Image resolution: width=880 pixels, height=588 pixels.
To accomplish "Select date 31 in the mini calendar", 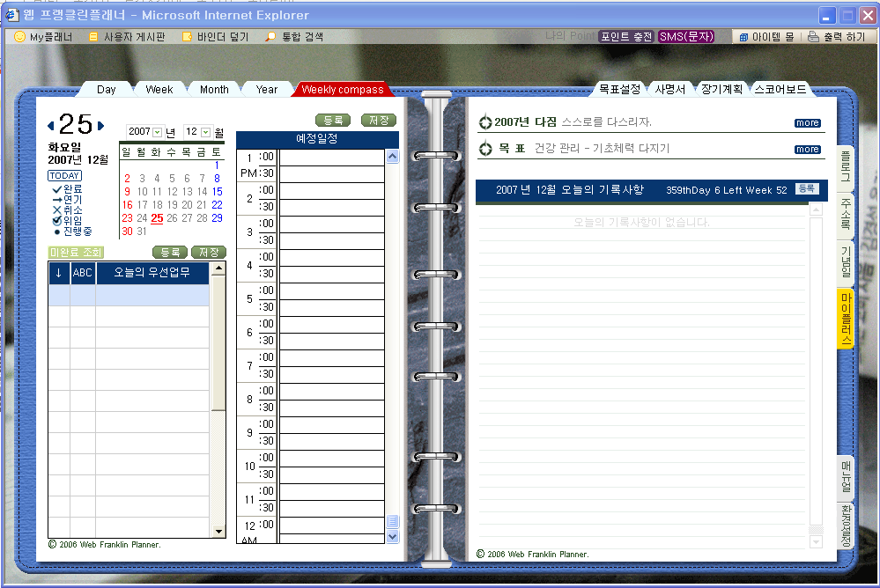I will tap(142, 232).
